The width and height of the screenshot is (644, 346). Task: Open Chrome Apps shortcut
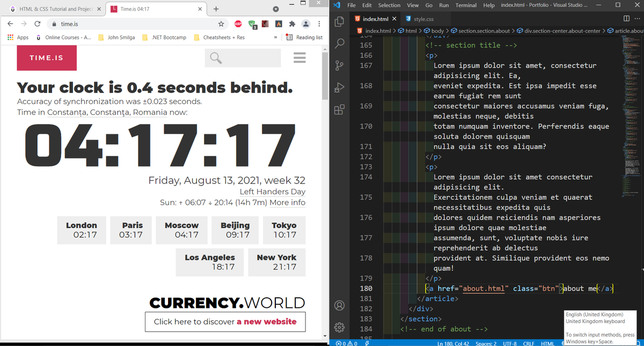point(18,38)
